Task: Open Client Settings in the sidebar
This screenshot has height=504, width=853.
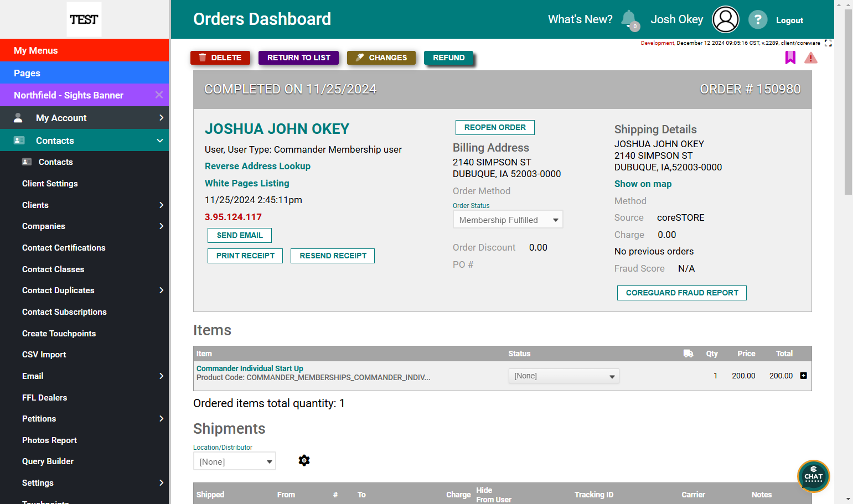Action: (50, 184)
